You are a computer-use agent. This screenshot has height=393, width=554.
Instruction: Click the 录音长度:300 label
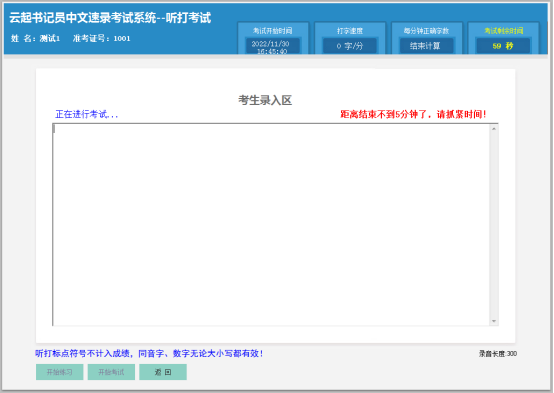pos(498,353)
